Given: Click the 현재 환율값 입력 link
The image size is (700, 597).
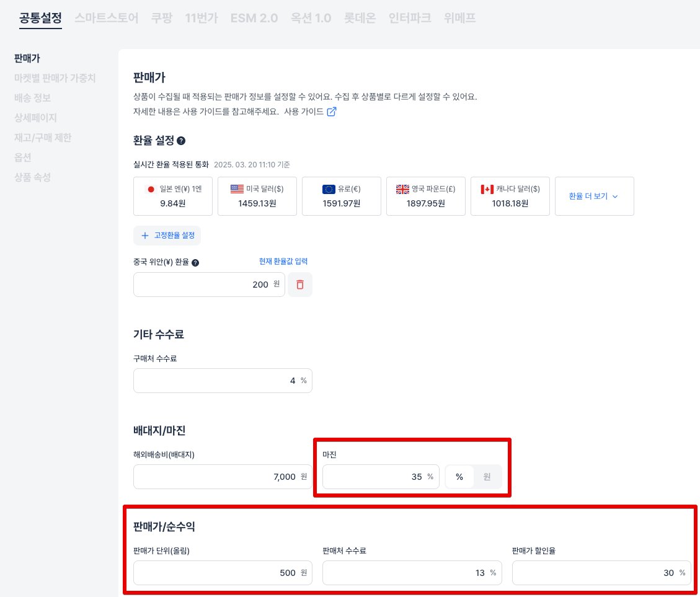Looking at the screenshot, I should pos(283,261).
